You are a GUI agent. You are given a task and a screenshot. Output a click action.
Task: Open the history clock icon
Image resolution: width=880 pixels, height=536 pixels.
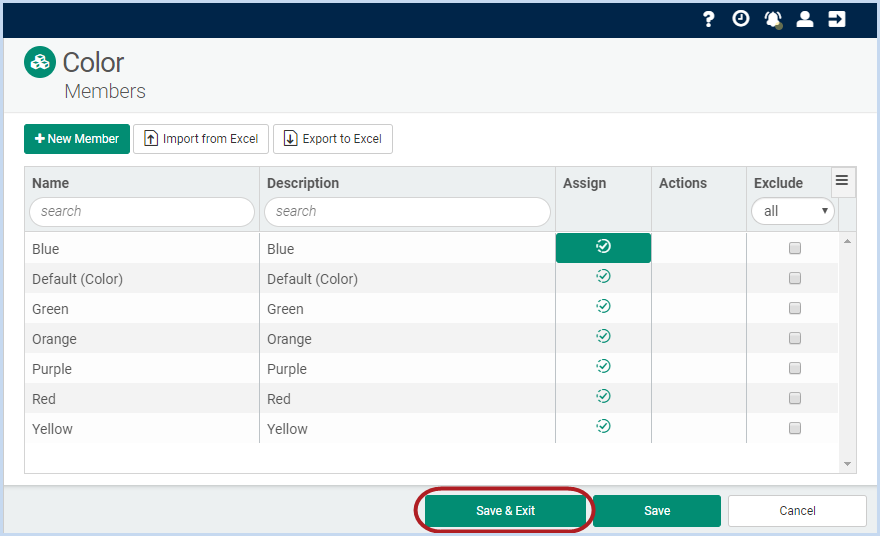741,19
